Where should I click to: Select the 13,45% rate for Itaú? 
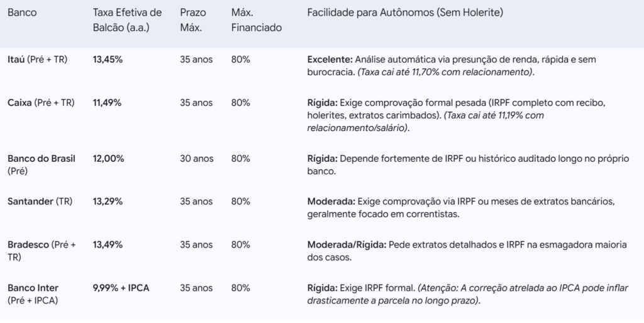108,60
